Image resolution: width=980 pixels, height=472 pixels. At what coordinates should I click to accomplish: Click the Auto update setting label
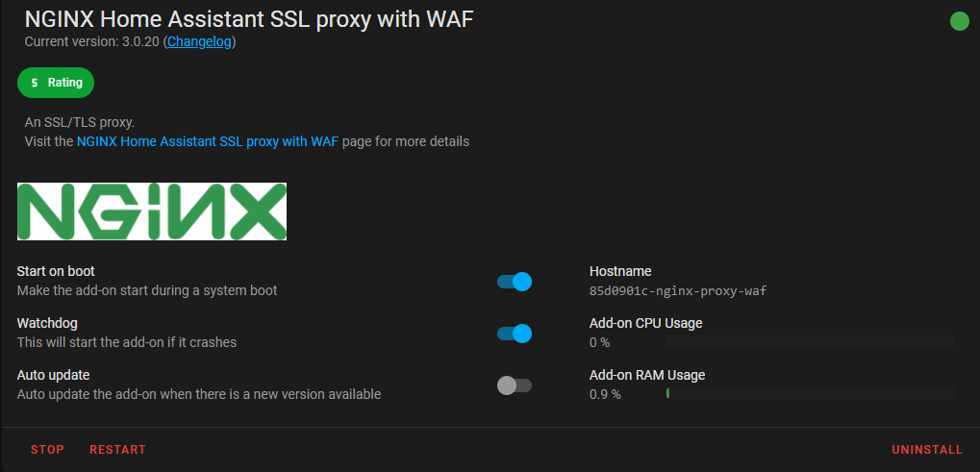[54, 375]
